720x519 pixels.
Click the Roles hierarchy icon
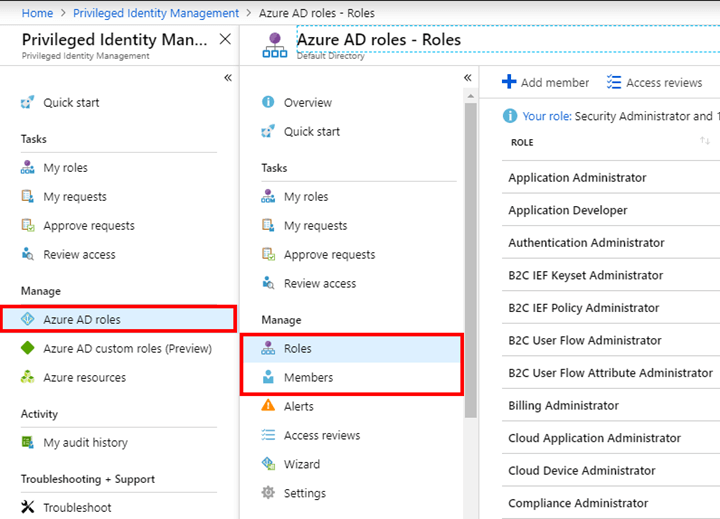coord(268,348)
